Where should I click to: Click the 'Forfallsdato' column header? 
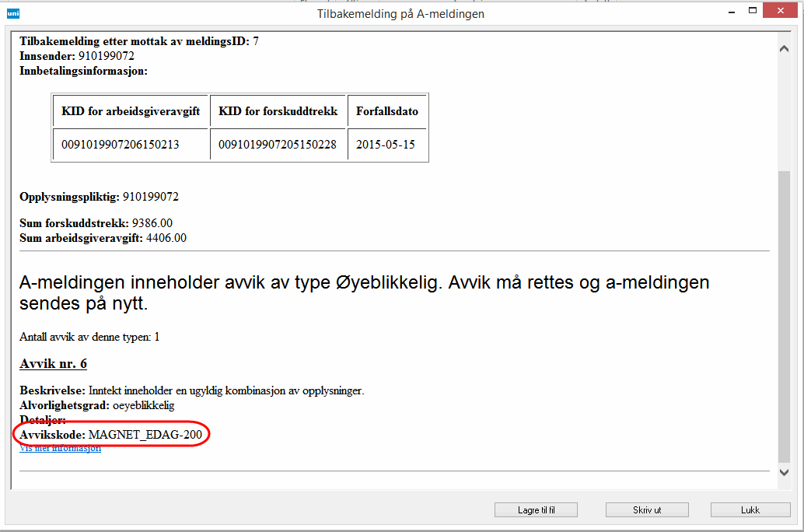[387, 111]
